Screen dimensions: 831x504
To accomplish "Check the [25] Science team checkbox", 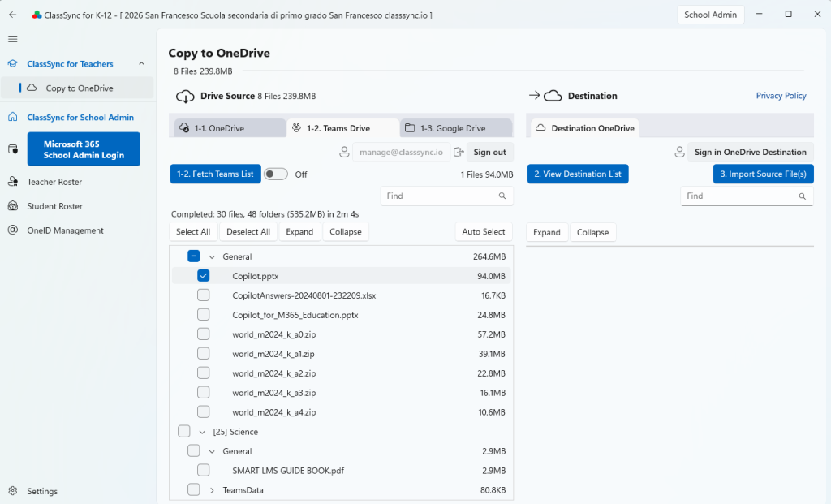I will coord(184,432).
